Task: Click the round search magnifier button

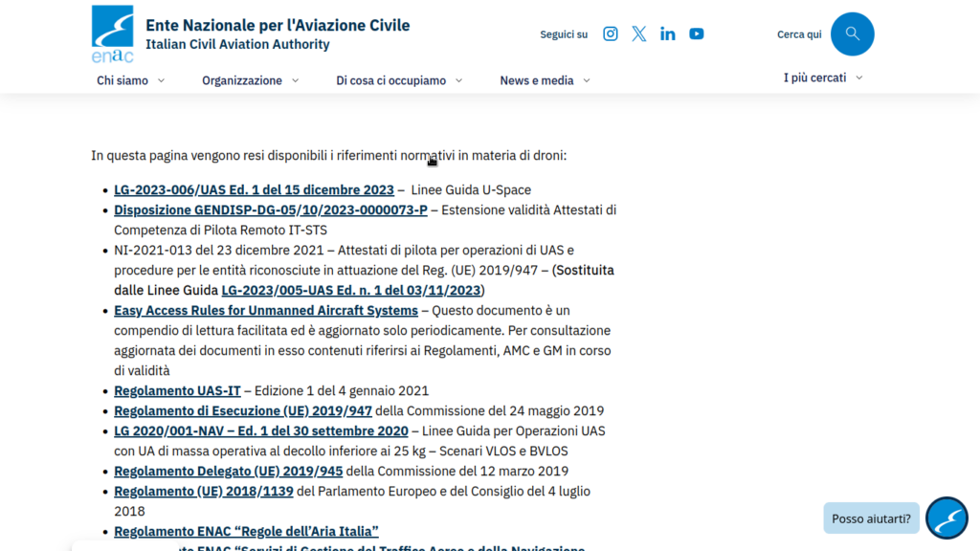Action: pos(852,33)
